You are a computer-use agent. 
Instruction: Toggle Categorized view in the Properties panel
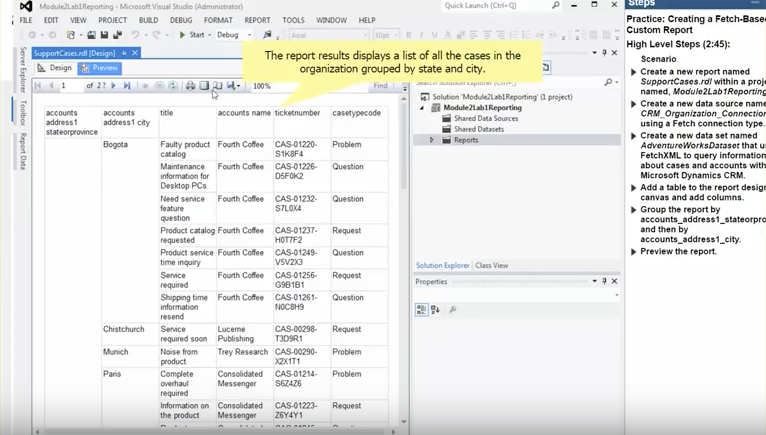421,309
